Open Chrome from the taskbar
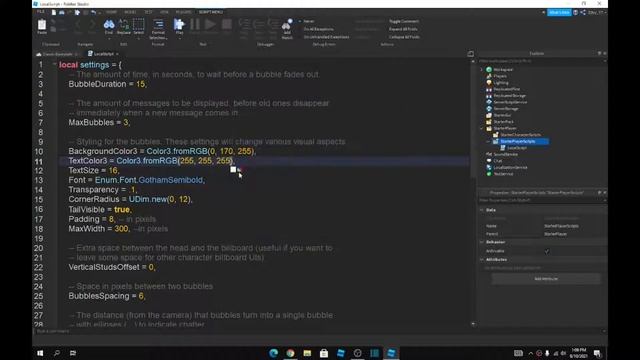 coord(290,353)
